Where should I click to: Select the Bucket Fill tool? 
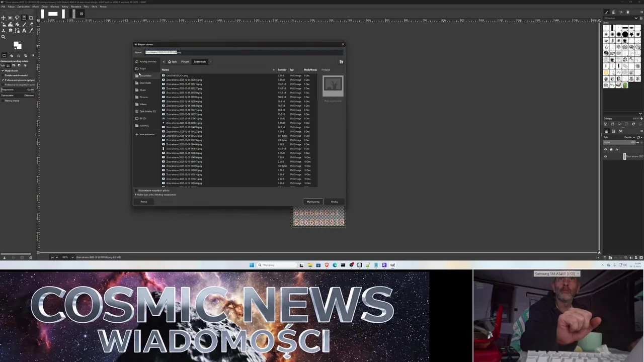(x=17, y=24)
